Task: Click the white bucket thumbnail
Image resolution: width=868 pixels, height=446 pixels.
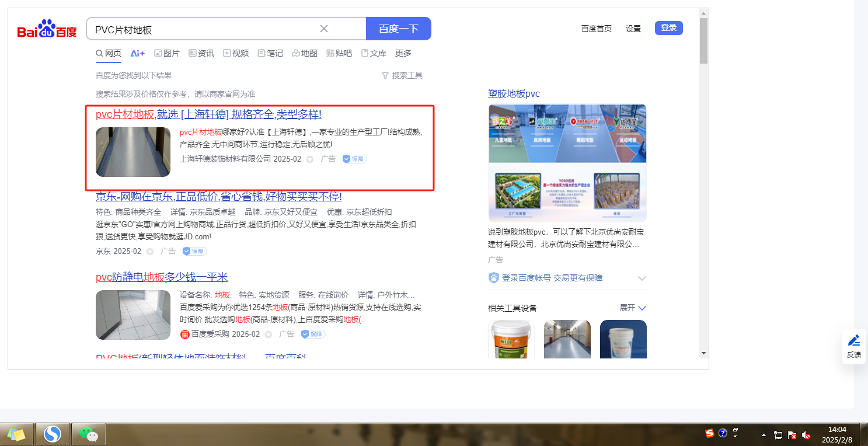Action: coord(623,339)
